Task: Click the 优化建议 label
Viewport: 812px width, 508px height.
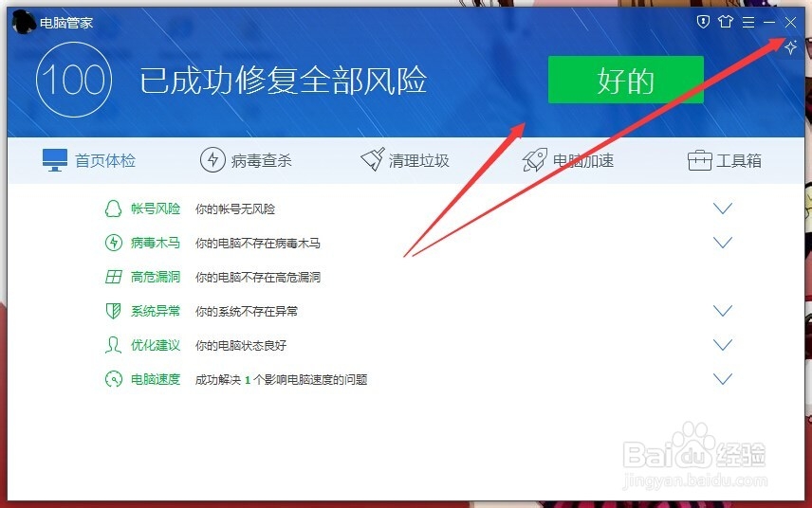Action: click(156, 345)
